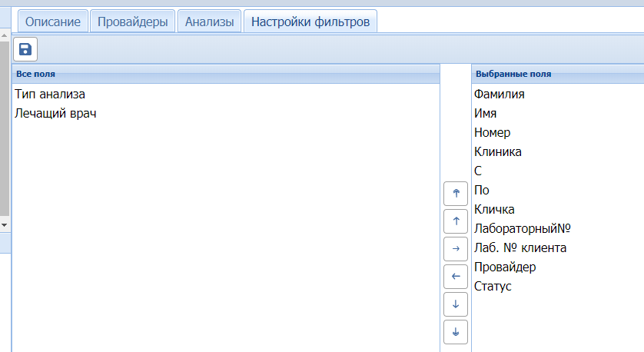Select the Настройки фильтров tab

(310, 22)
